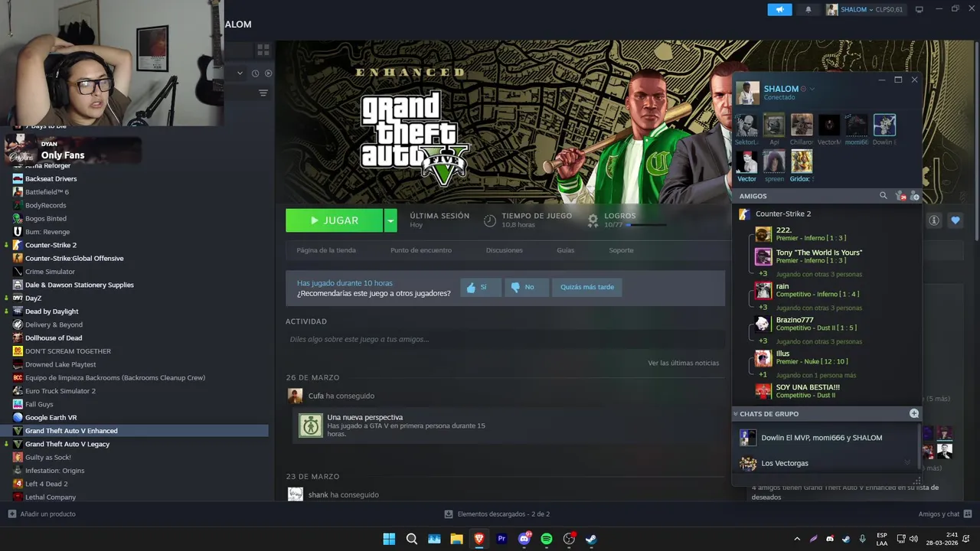Open the library advanced filter options icon
The image size is (980, 551).
[263, 93]
